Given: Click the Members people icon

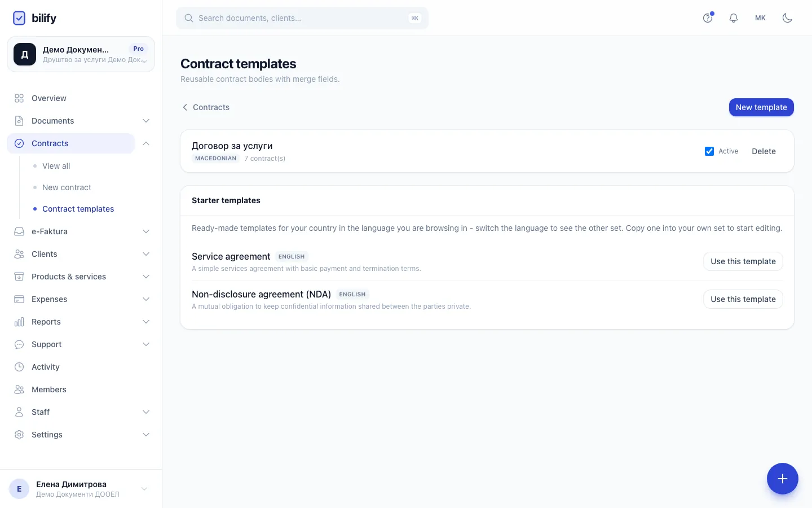Looking at the screenshot, I should (19, 389).
